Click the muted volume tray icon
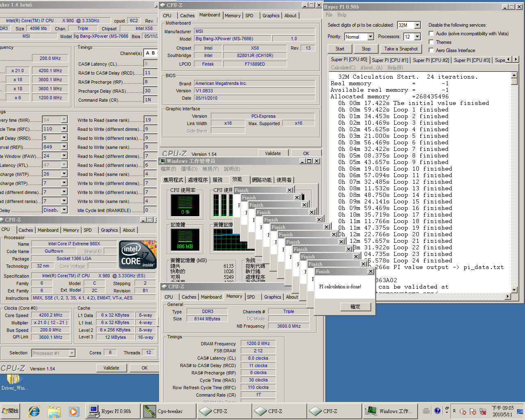Screen dimensions: 525x420 (x=463, y=411)
